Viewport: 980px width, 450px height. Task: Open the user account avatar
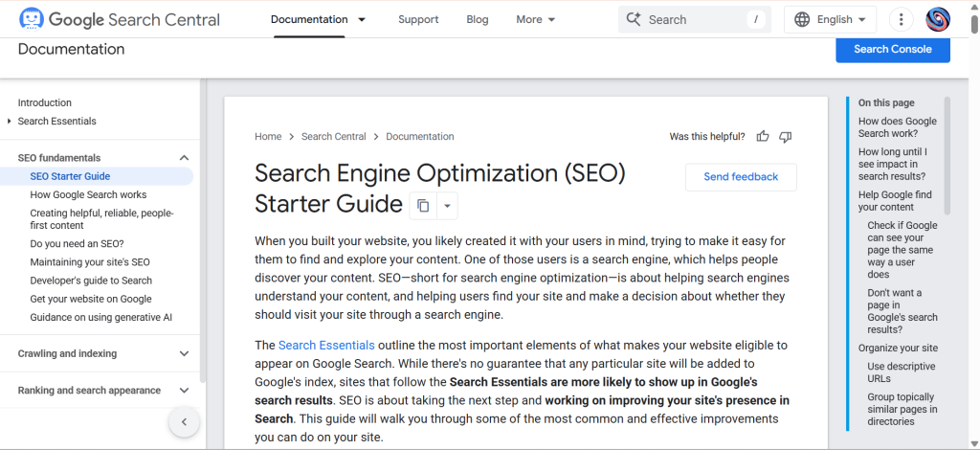(x=938, y=19)
